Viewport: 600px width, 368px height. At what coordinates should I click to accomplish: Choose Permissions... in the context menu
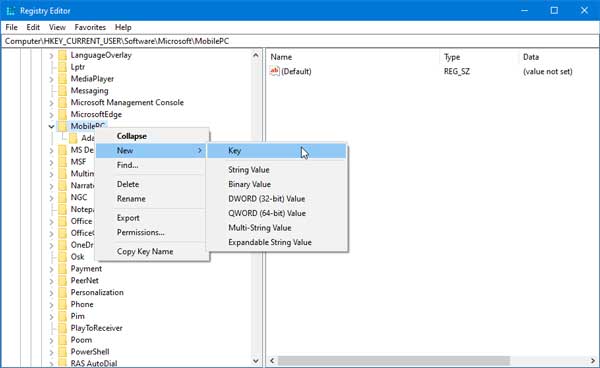coord(140,233)
